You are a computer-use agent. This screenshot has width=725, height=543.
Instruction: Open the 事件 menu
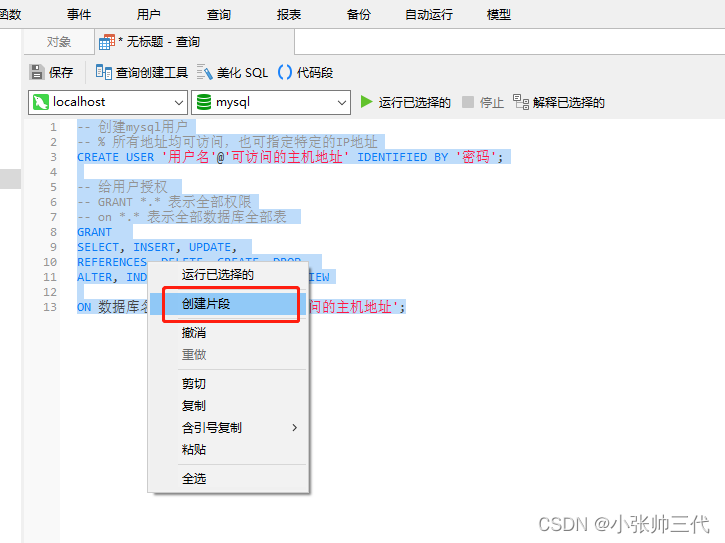tap(79, 15)
